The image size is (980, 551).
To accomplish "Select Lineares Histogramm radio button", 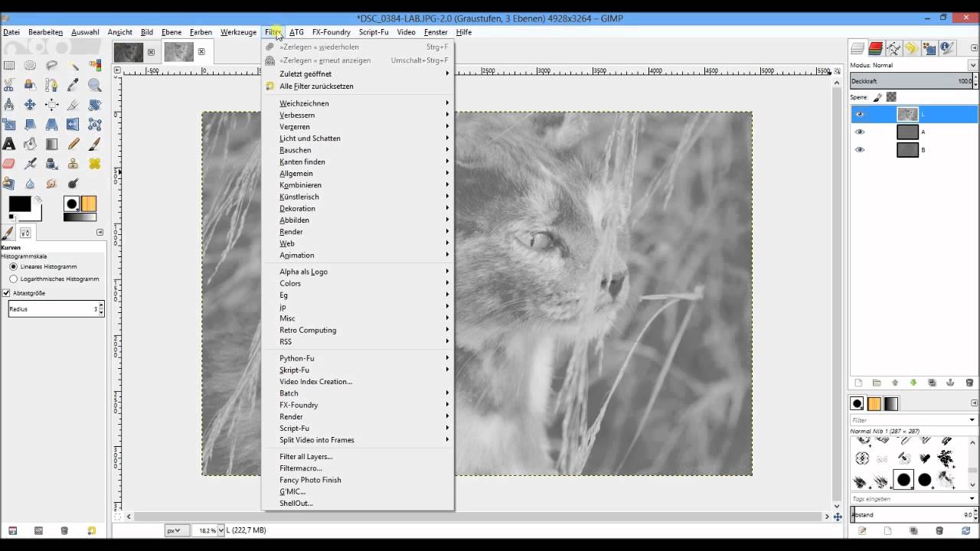I will [x=13, y=266].
